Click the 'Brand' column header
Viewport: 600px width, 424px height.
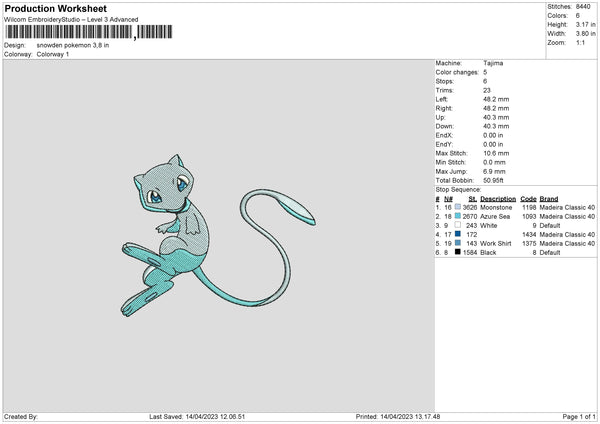point(549,199)
